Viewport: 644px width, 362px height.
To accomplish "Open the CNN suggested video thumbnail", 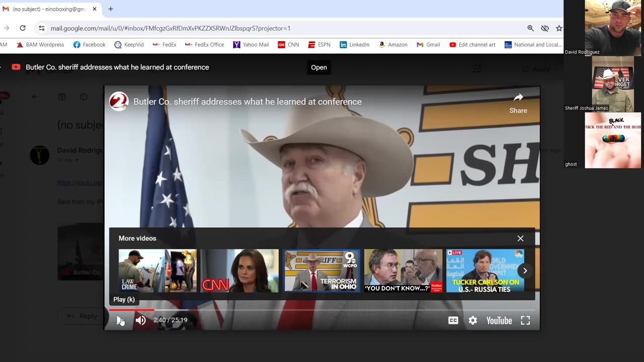I will pos(239,270).
